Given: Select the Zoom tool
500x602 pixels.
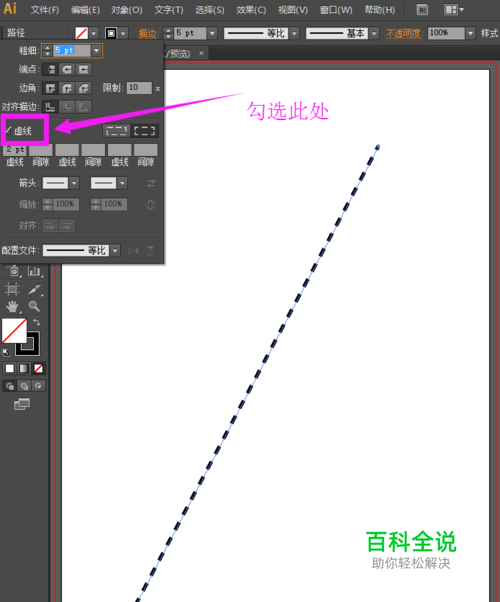Looking at the screenshot, I should point(34,306).
